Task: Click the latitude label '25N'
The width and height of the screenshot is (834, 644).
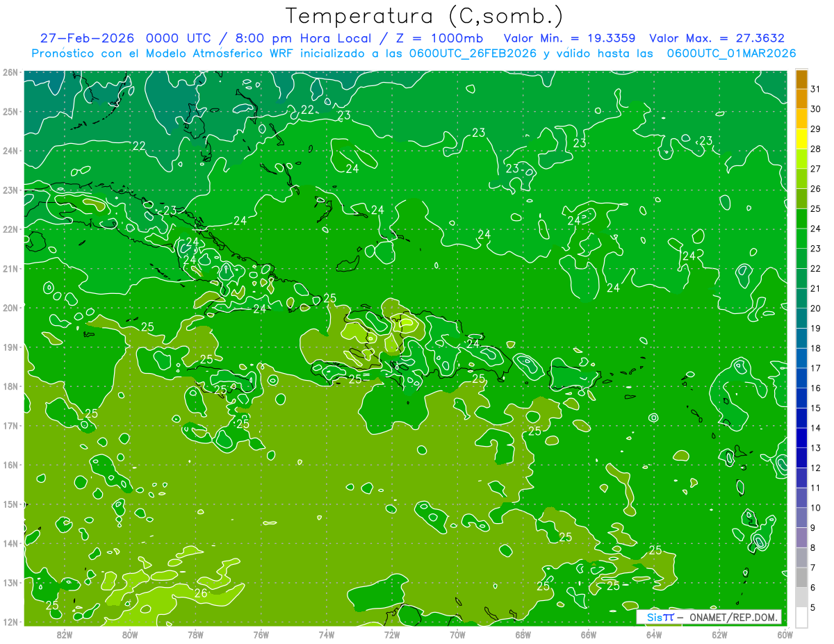Action: point(10,111)
